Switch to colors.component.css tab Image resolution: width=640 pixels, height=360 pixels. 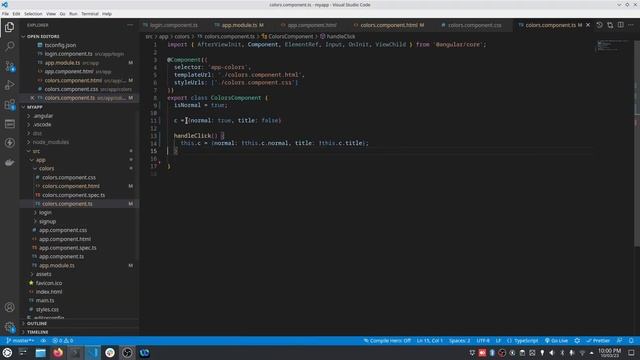pyautogui.click(x=474, y=25)
